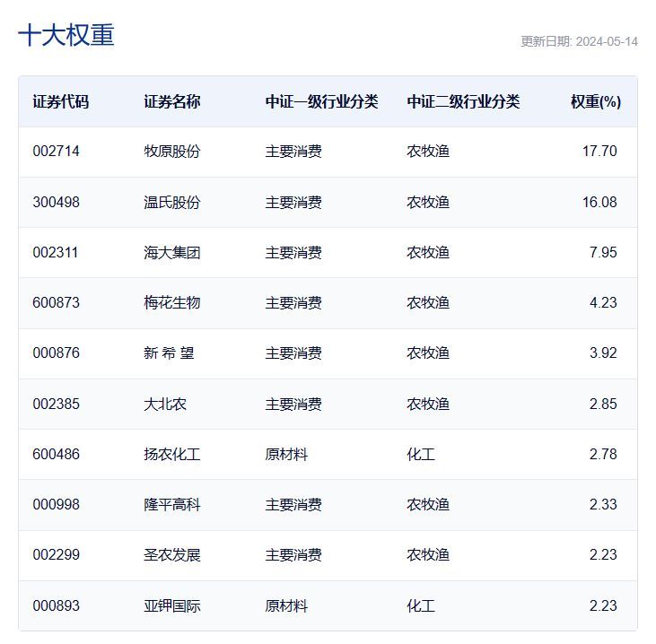Image resolution: width=656 pixels, height=644 pixels.
Task: Select the 亚钾国际 name cell
Action: pos(172,605)
